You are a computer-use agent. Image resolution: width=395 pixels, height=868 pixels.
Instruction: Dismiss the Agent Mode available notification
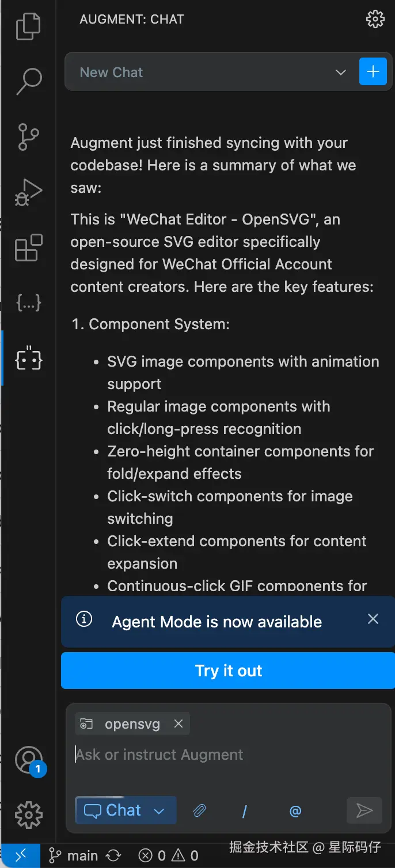click(x=373, y=619)
